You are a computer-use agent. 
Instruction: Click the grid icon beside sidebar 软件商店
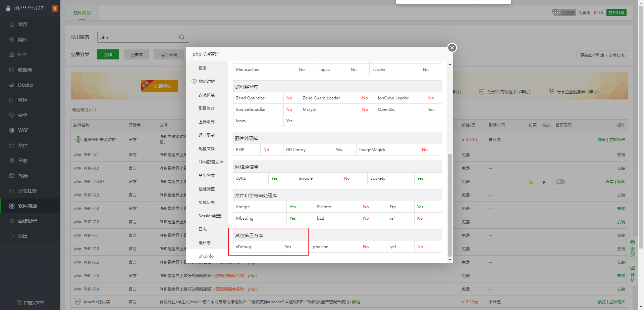pyautogui.click(x=12, y=206)
